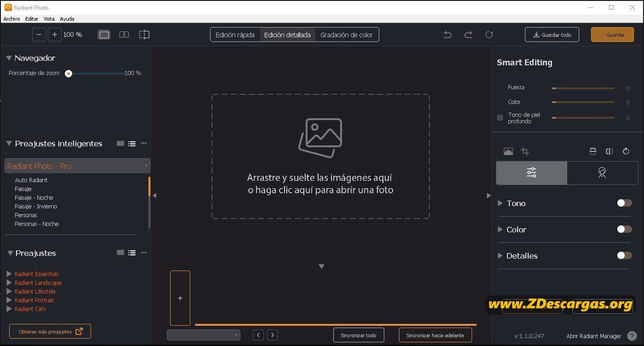Toggle the Color section switch

(624, 229)
